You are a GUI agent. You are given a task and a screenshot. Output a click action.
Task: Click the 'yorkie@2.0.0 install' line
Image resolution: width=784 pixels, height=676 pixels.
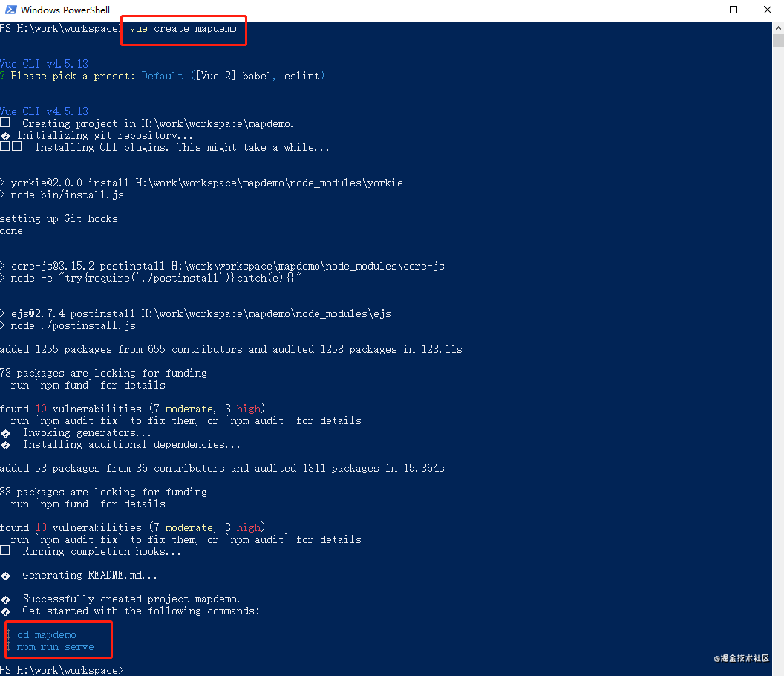pyautogui.click(x=201, y=183)
